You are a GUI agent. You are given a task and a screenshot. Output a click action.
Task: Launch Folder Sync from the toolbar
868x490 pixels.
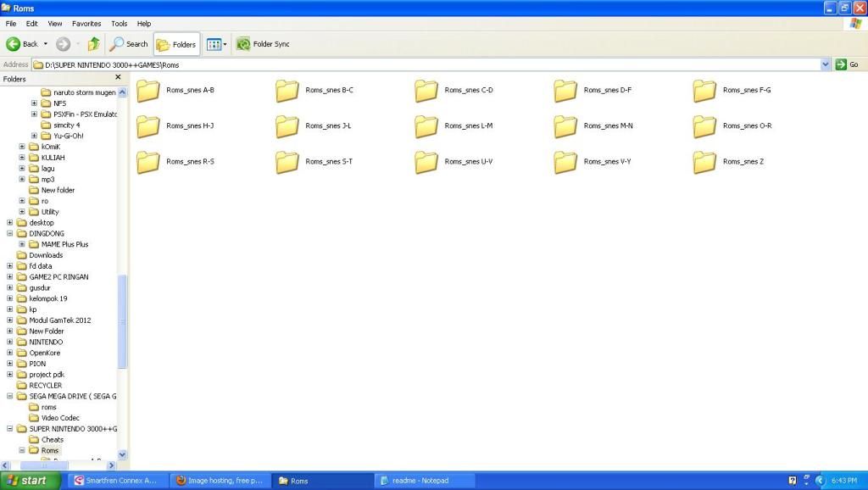263,44
